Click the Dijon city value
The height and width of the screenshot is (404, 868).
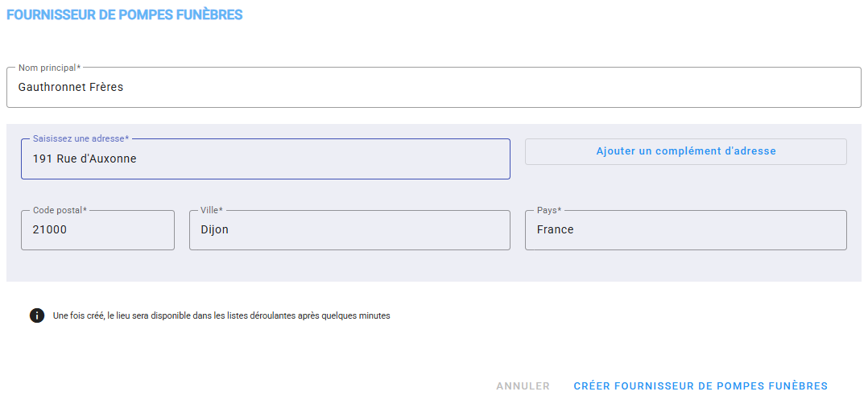pos(214,230)
